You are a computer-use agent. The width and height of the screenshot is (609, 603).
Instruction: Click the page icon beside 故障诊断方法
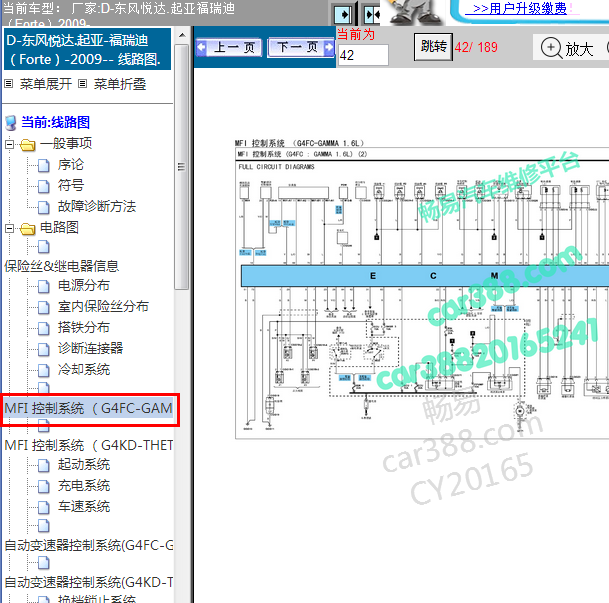44,207
